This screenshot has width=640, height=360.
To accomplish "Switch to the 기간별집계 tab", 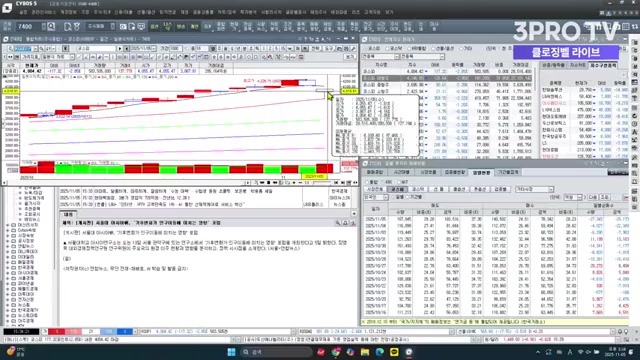I will click(x=508, y=173).
